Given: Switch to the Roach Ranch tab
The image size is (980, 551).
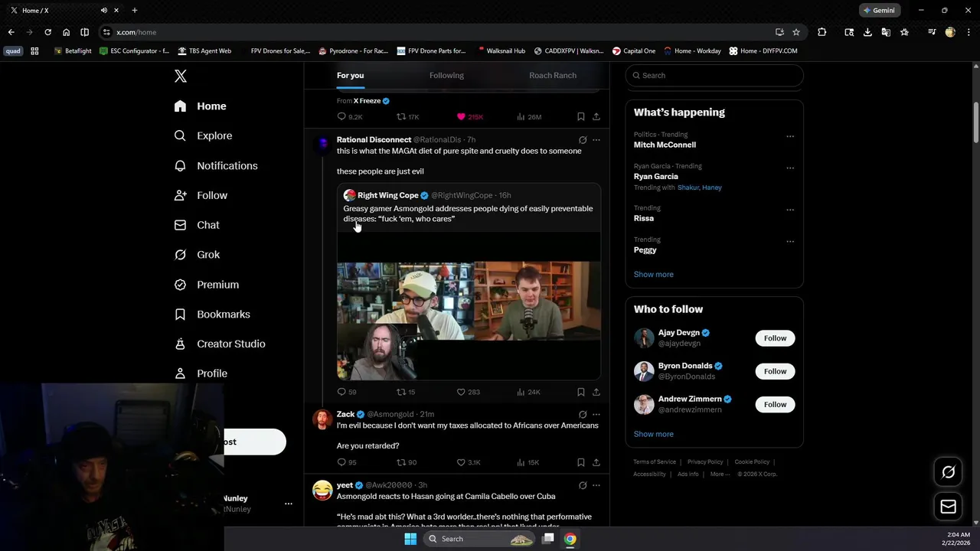Looking at the screenshot, I should pyautogui.click(x=553, y=75).
